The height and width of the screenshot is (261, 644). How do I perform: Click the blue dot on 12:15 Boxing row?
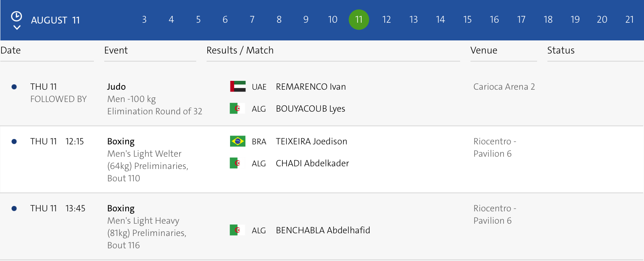click(x=14, y=142)
